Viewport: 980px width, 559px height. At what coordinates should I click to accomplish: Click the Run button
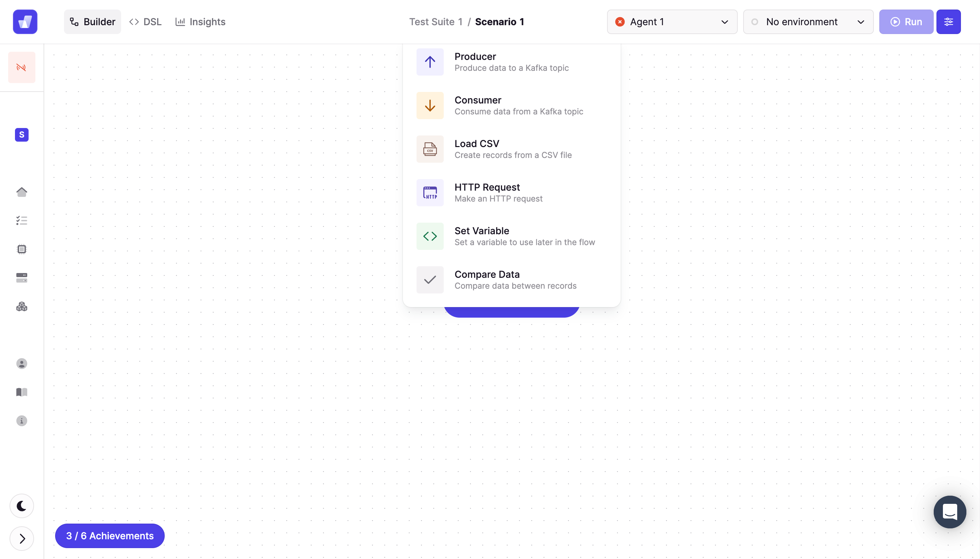[x=906, y=22]
